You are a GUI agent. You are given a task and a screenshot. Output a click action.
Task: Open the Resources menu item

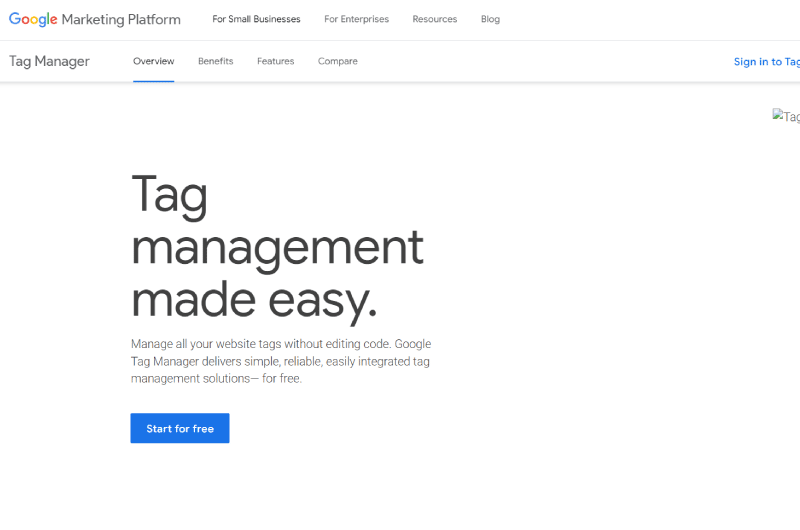click(435, 19)
